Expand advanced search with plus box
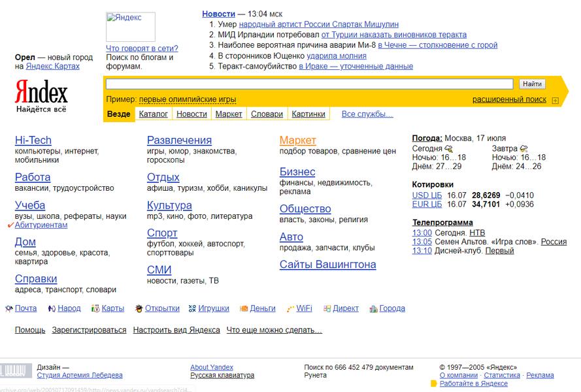Screen dimensions: 581x392 (555, 100)
